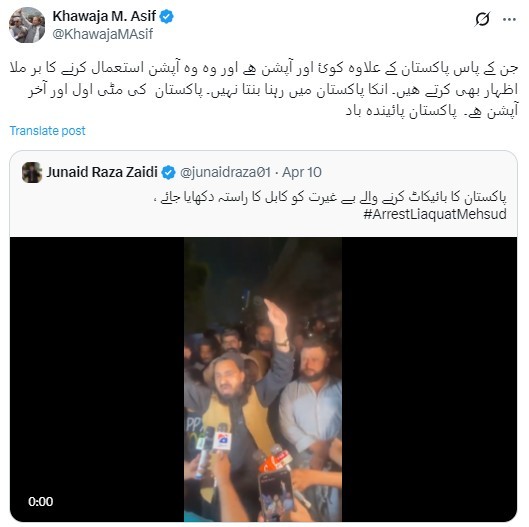Open the Apr 10 timestamp of quoted post
Image resolution: width=529 pixels, height=527 pixels.
tap(302, 172)
